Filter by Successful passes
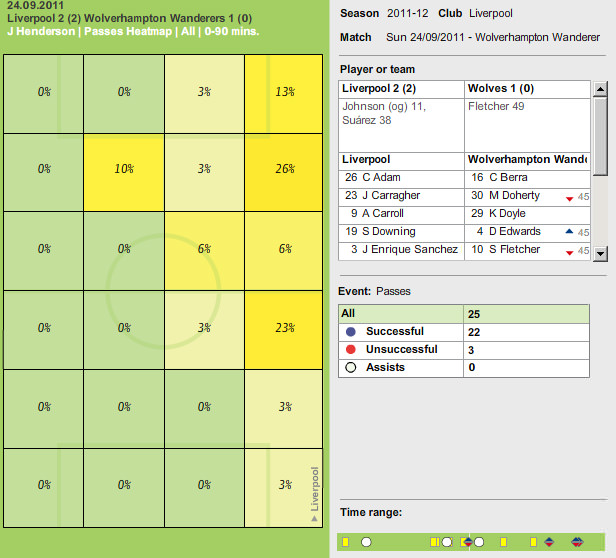The image size is (616, 558). point(464,332)
